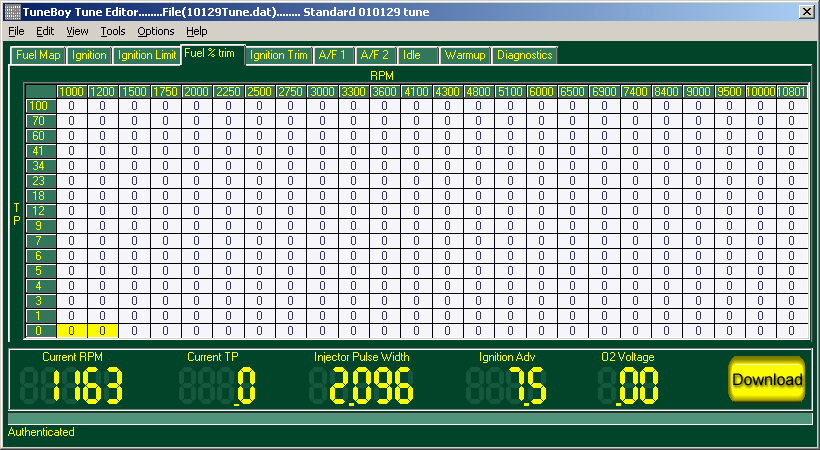This screenshot has width=820, height=450.
Task: Select the TP 0 row header
Action: point(41,331)
